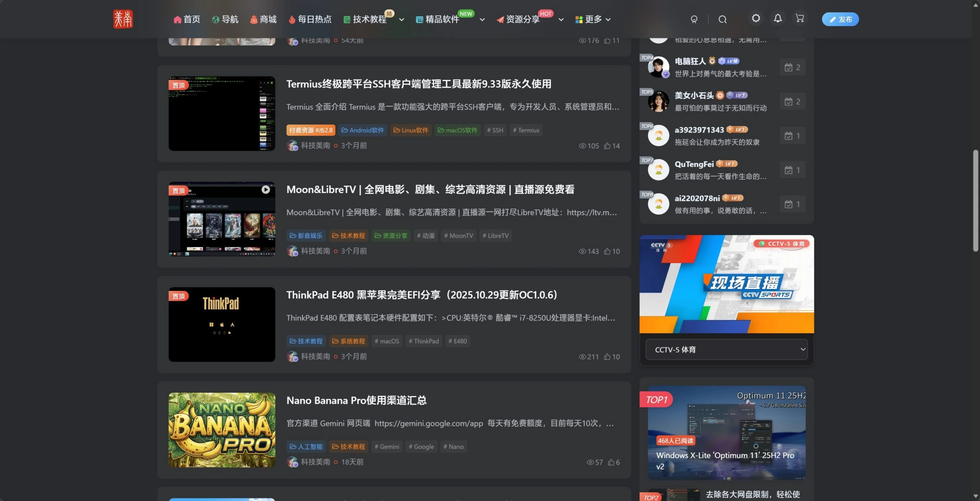
Task: Click the search magnifier icon in header
Action: pos(722,19)
